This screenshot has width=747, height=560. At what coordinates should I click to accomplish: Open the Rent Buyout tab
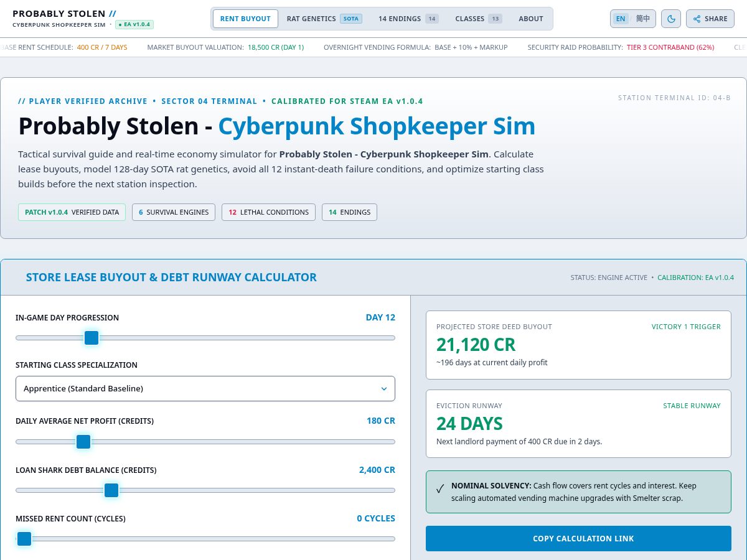click(x=245, y=19)
